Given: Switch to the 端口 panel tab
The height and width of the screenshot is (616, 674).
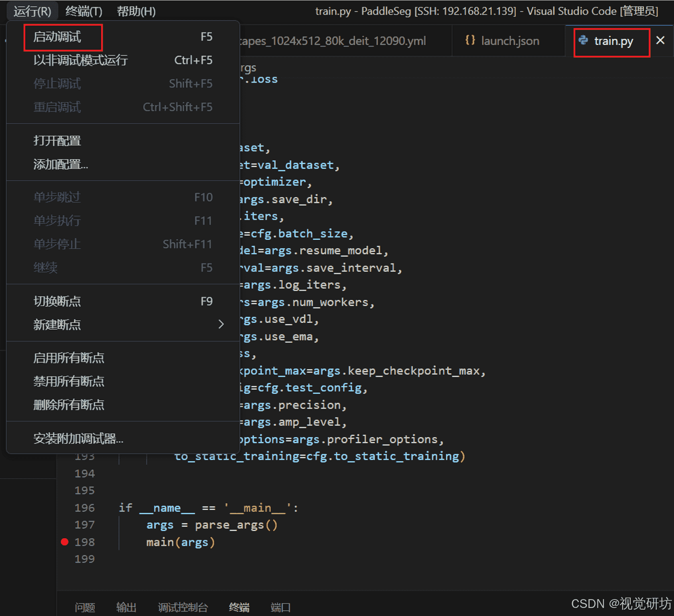Looking at the screenshot, I should click(280, 607).
